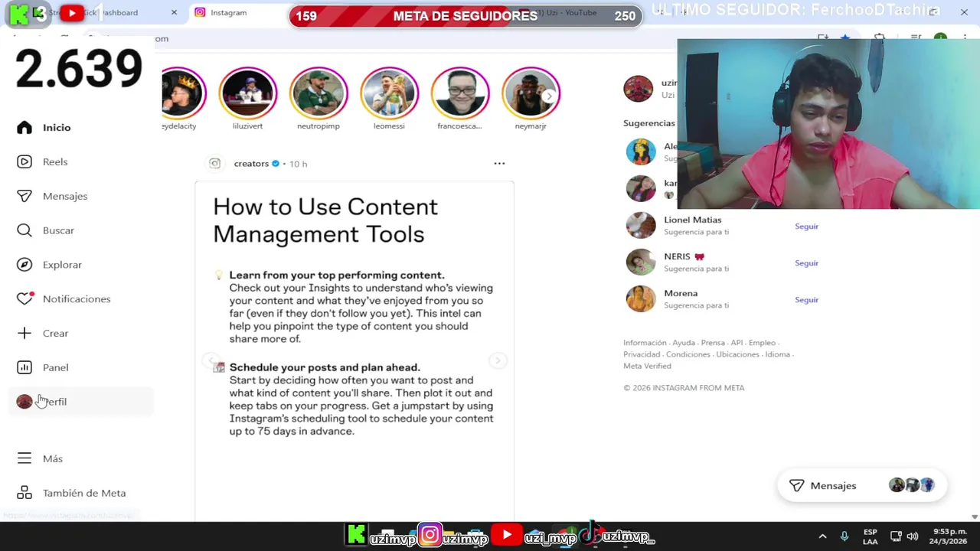This screenshot has height=551, width=980.
Task: Switch to the Instagram browser tab
Action: (236, 12)
